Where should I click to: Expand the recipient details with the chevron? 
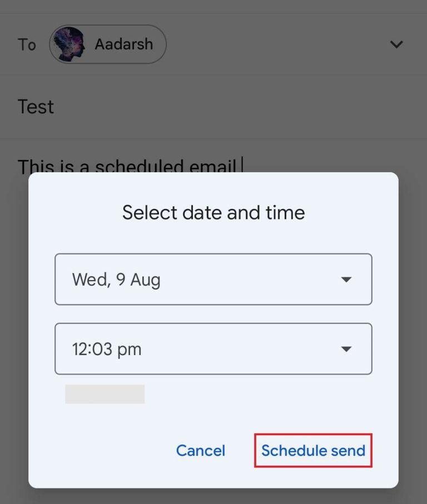click(396, 44)
